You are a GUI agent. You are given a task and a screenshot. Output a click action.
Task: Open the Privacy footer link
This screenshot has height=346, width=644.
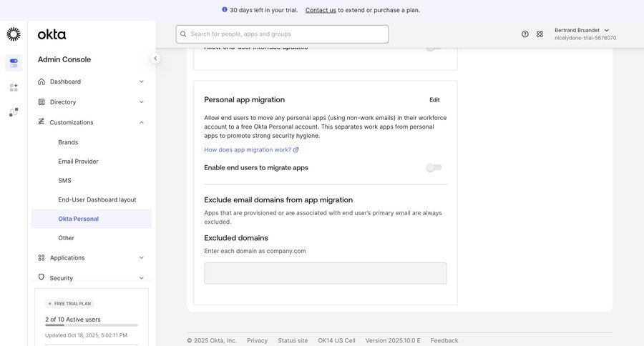257,340
